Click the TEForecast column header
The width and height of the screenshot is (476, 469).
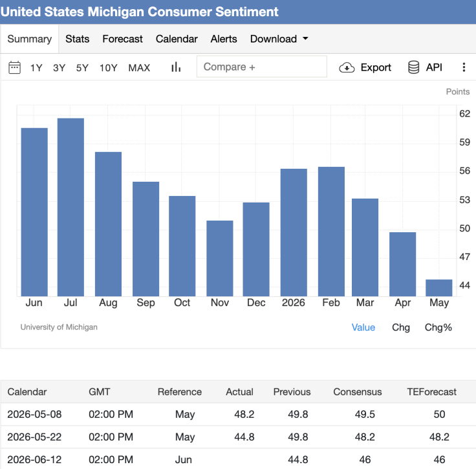point(431,391)
